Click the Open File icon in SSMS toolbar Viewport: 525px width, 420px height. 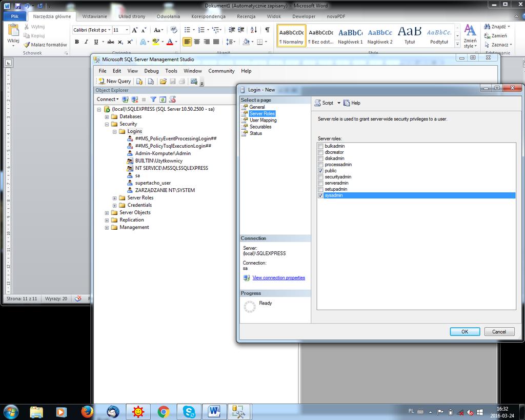(163, 81)
